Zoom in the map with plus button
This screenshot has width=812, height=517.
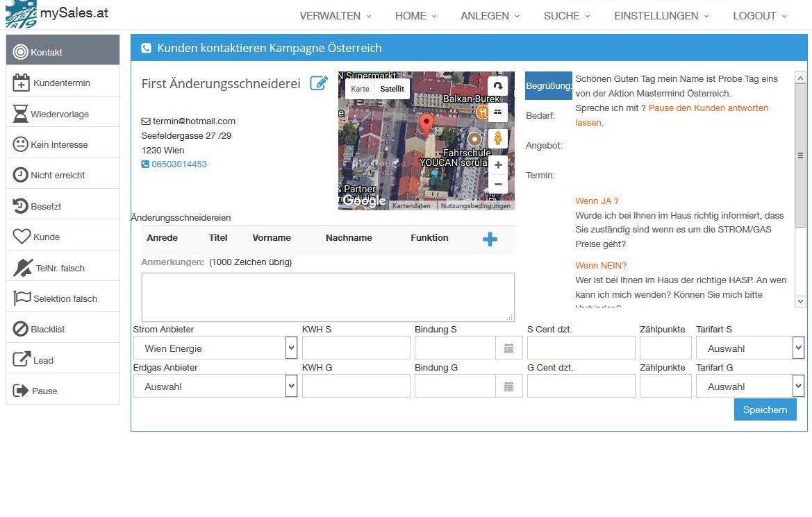[497, 165]
